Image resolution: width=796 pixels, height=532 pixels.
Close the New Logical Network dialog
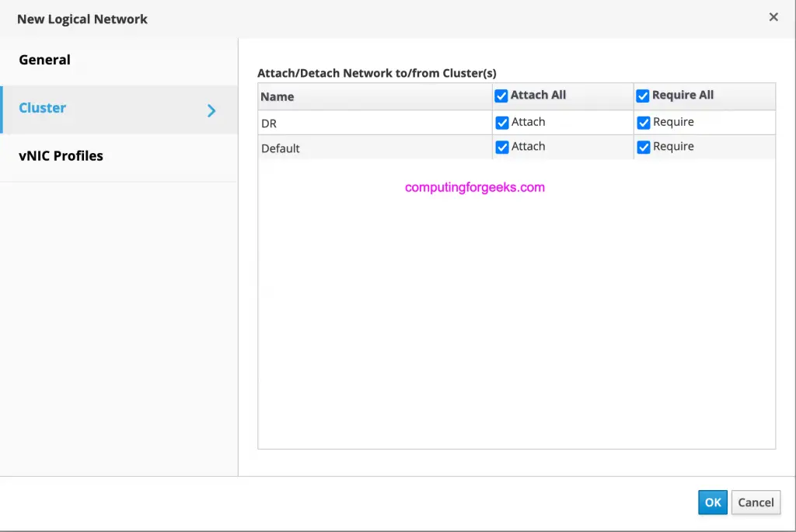tap(773, 17)
